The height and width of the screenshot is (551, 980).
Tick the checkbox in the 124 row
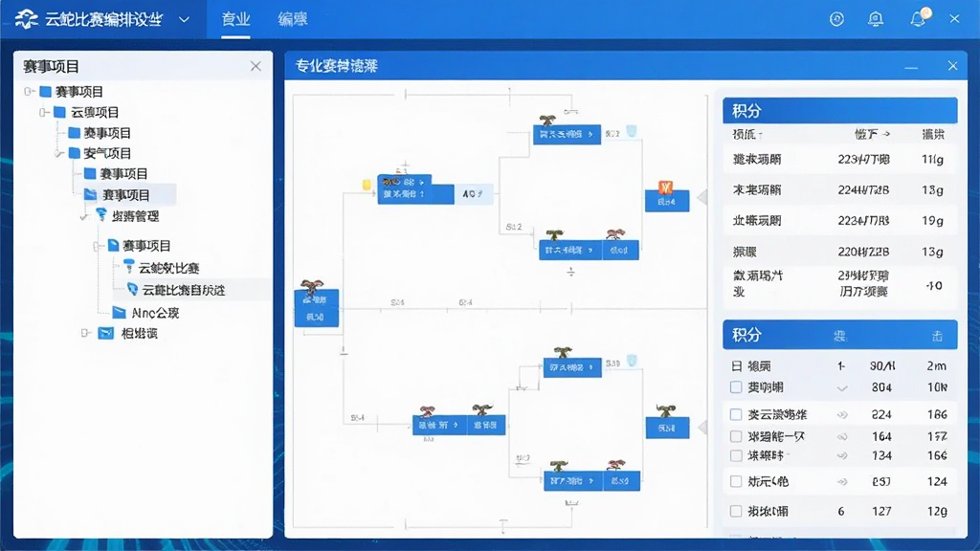[736, 482]
